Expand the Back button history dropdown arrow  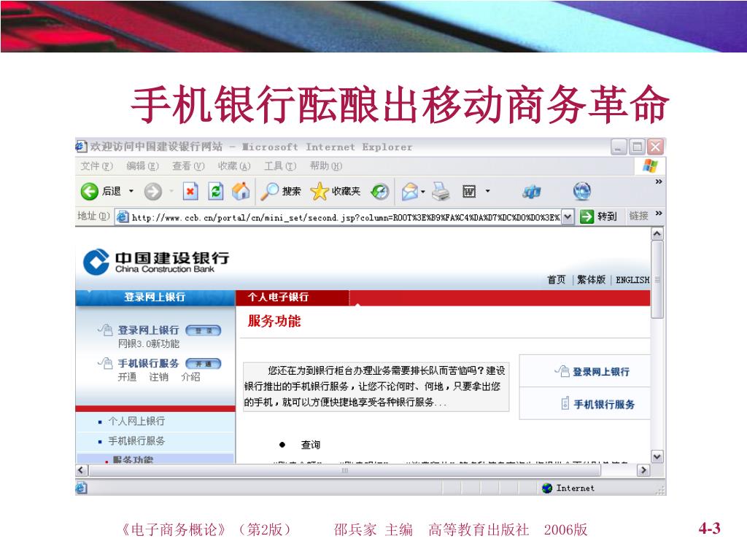[x=131, y=192]
